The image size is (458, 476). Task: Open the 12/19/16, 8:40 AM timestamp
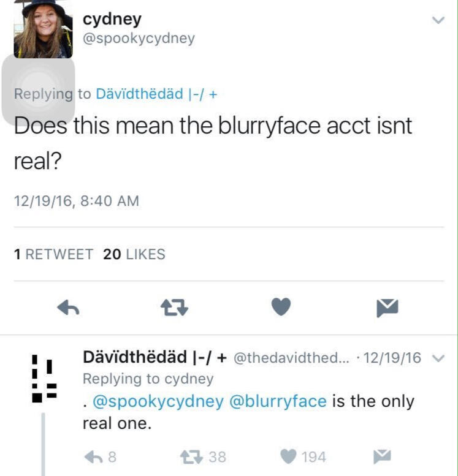coord(77,200)
